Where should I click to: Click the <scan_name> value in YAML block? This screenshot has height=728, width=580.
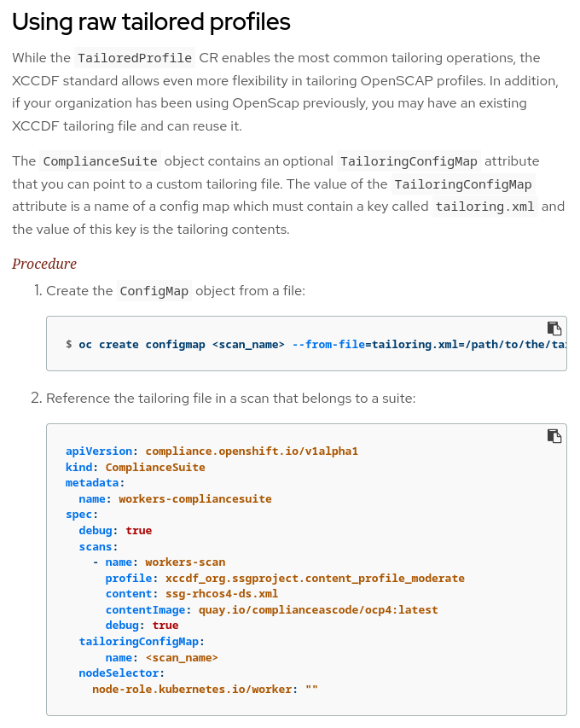182,657
